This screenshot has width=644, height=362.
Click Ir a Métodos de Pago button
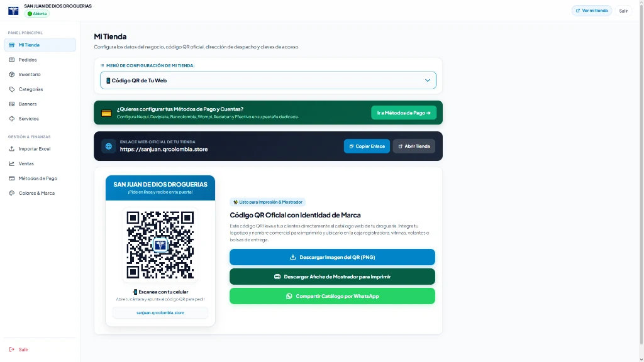click(404, 112)
